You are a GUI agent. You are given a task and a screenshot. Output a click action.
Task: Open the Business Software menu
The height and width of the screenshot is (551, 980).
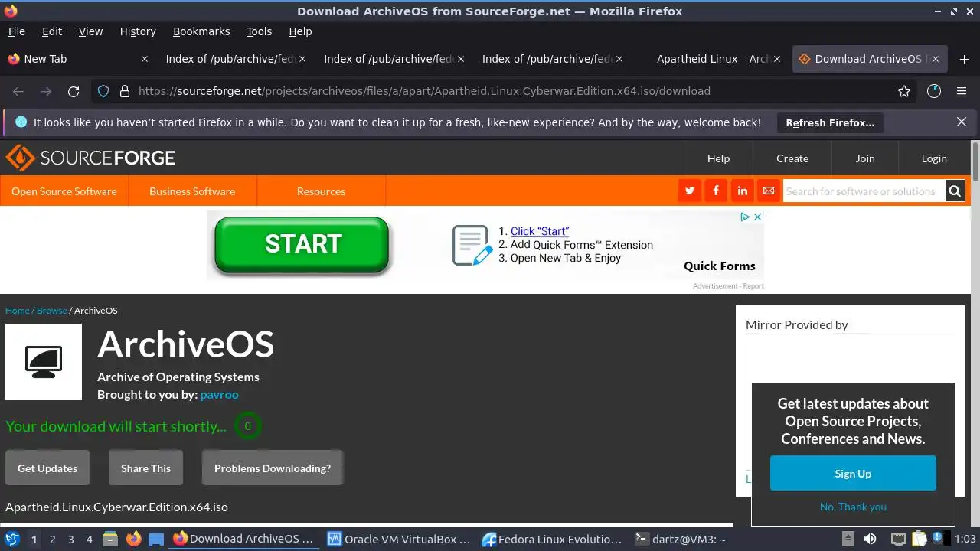[192, 191]
